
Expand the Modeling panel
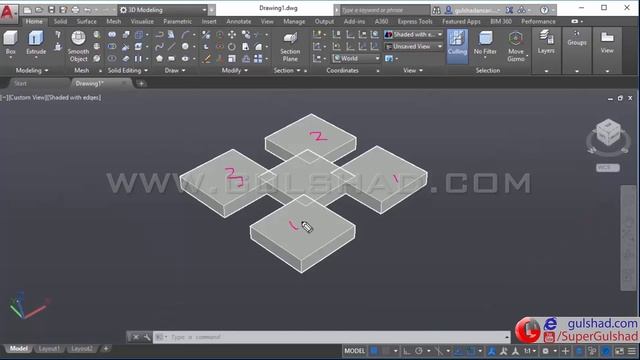click(x=32, y=71)
